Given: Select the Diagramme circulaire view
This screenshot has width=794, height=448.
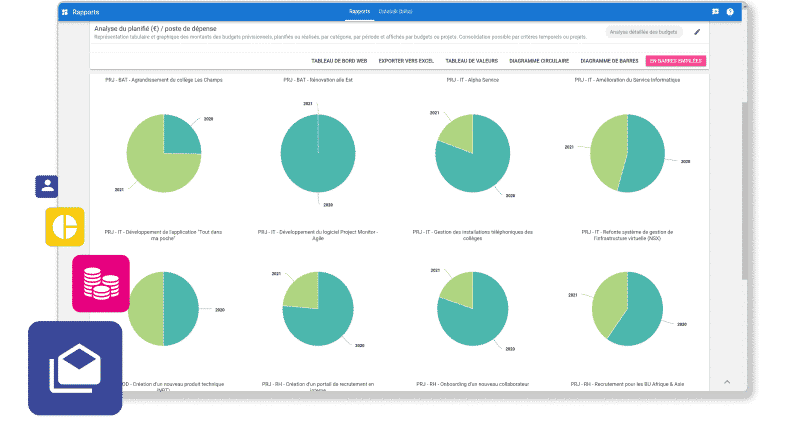Looking at the screenshot, I should click(539, 61).
